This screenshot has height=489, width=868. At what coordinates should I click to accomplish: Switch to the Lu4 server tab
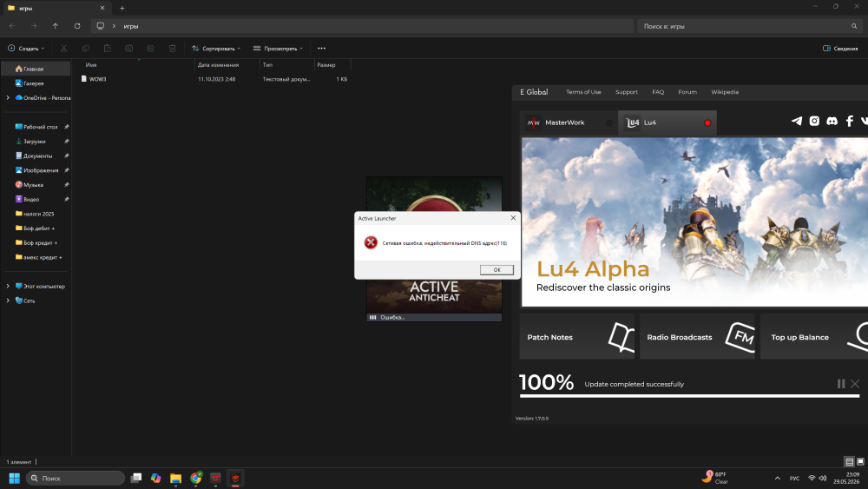[667, 122]
